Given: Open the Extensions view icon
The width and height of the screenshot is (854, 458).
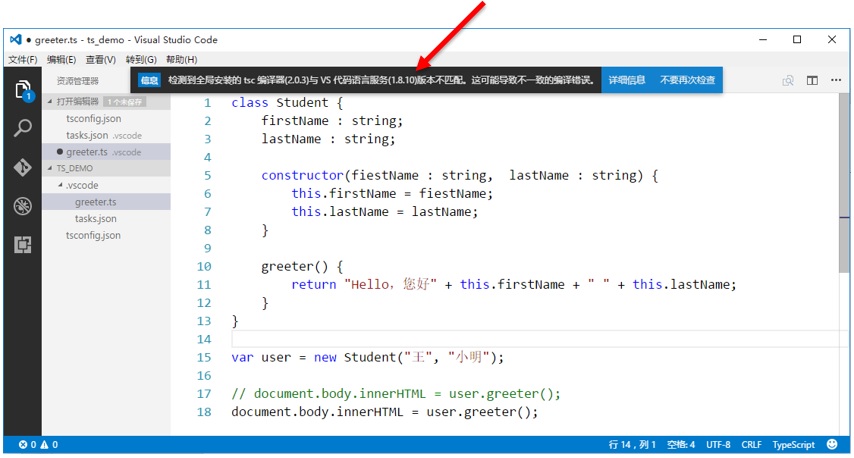Looking at the screenshot, I should [22, 245].
